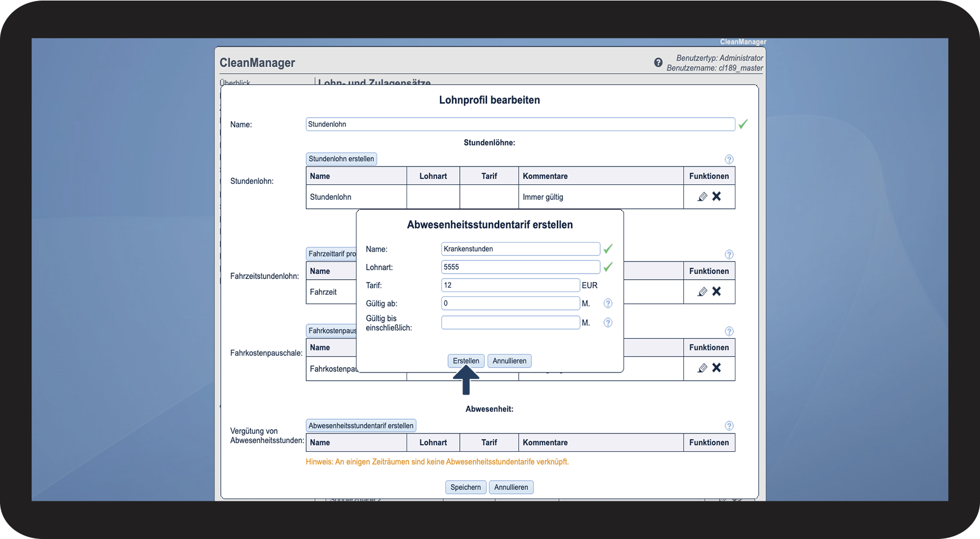This screenshot has width=980, height=539.
Task: Delete the Fahrkostenpauschale row with X icon
Action: (x=717, y=368)
